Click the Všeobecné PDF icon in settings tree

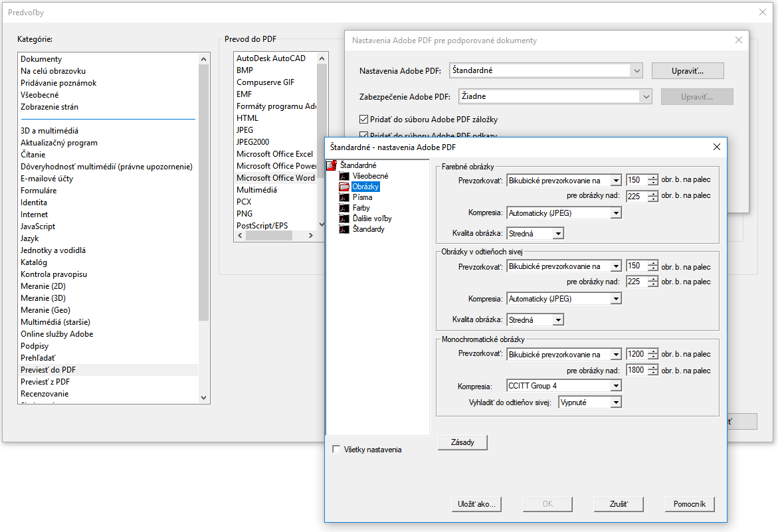pos(343,176)
